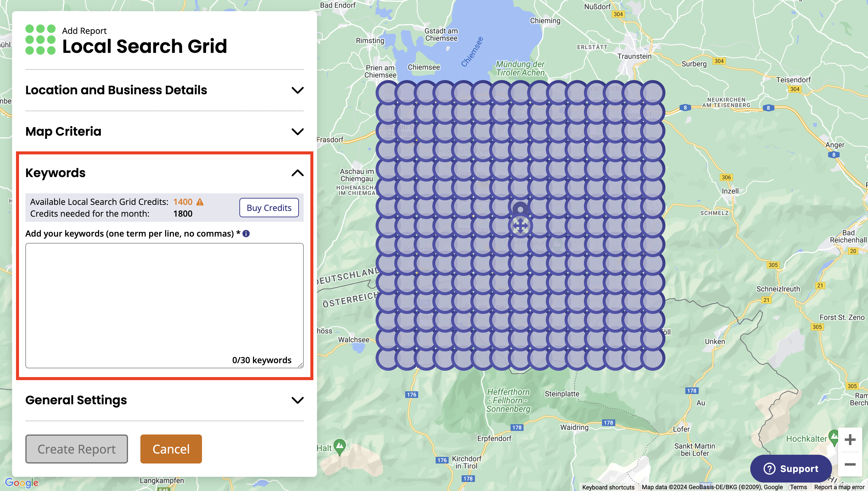Expand the Map Criteria section

point(297,131)
